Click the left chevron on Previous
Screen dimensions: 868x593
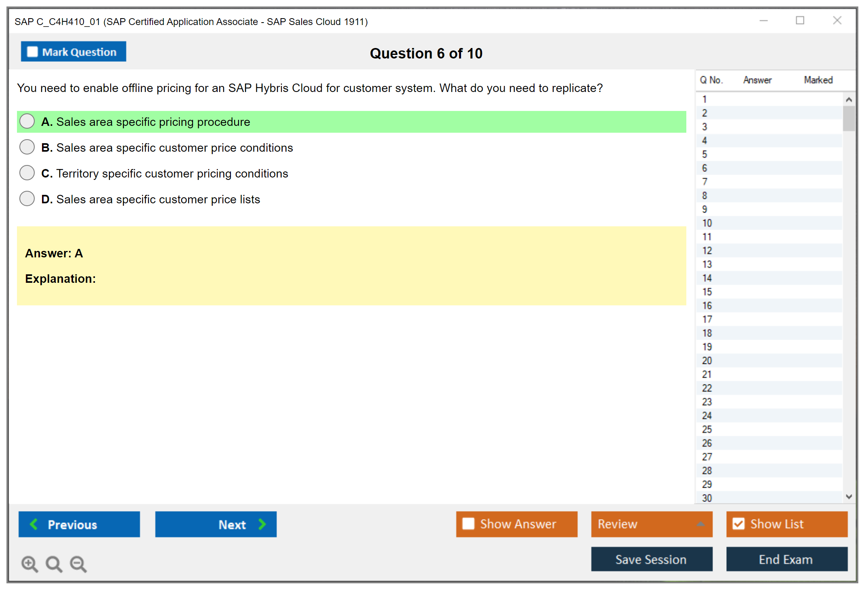click(x=34, y=524)
